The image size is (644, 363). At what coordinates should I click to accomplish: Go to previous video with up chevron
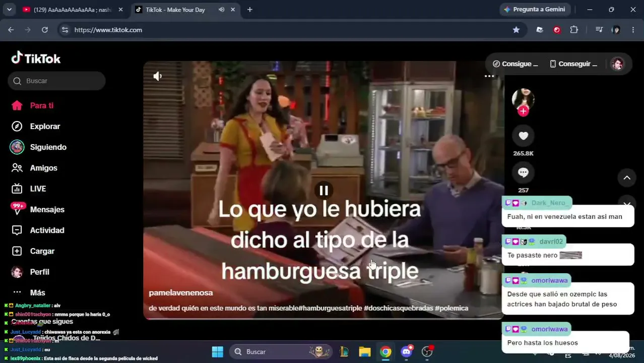point(627,177)
